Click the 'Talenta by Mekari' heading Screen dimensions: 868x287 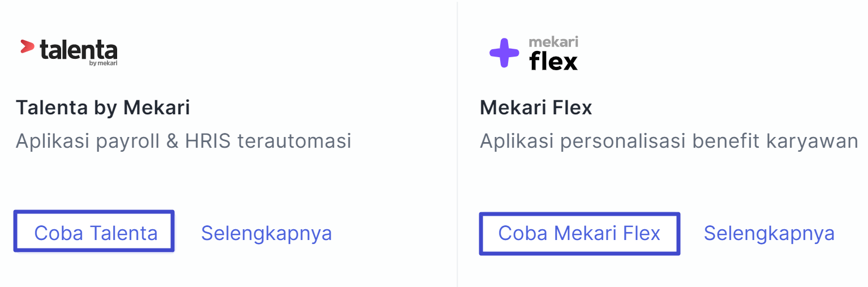tap(103, 108)
